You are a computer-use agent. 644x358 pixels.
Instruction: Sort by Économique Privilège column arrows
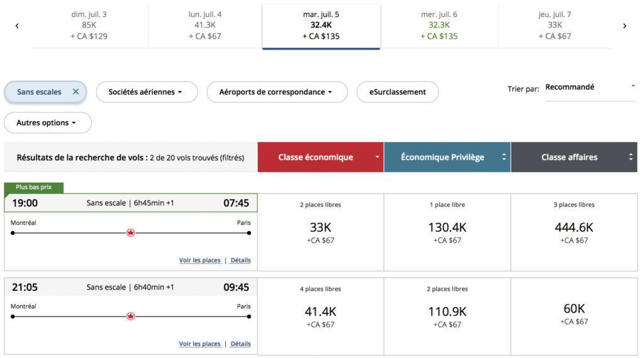tap(504, 157)
